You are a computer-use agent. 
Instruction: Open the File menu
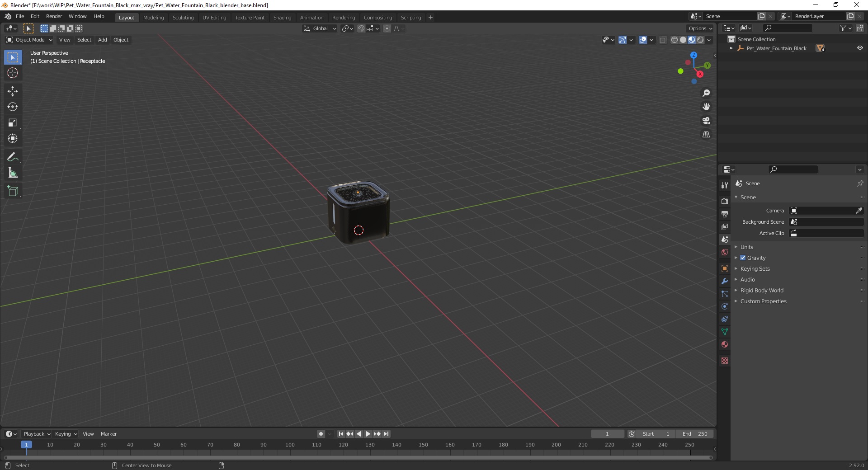20,16
